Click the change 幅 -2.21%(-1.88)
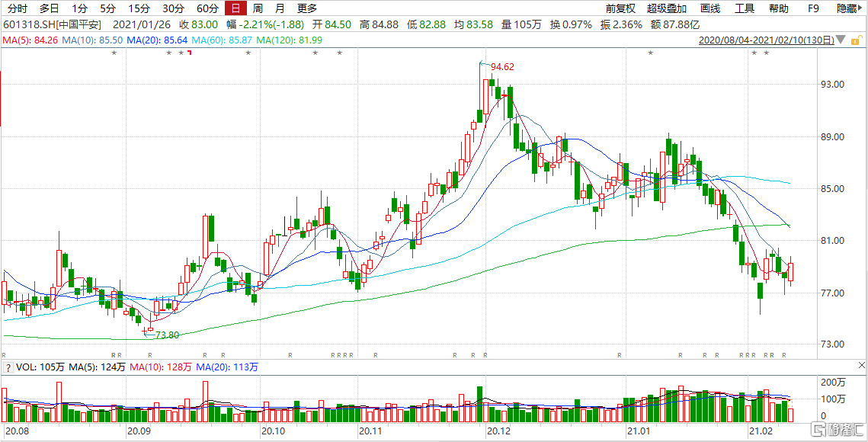Screen dimensions: 868x442 tap(264, 24)
